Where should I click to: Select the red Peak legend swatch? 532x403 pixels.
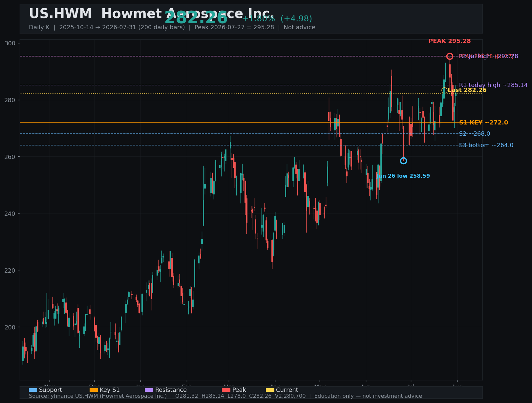[x=226, y=390]
